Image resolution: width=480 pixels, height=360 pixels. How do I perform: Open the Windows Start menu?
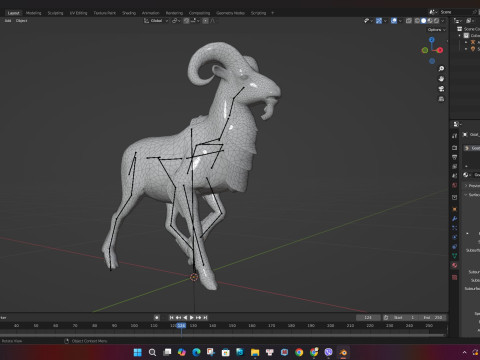point(137,352)
